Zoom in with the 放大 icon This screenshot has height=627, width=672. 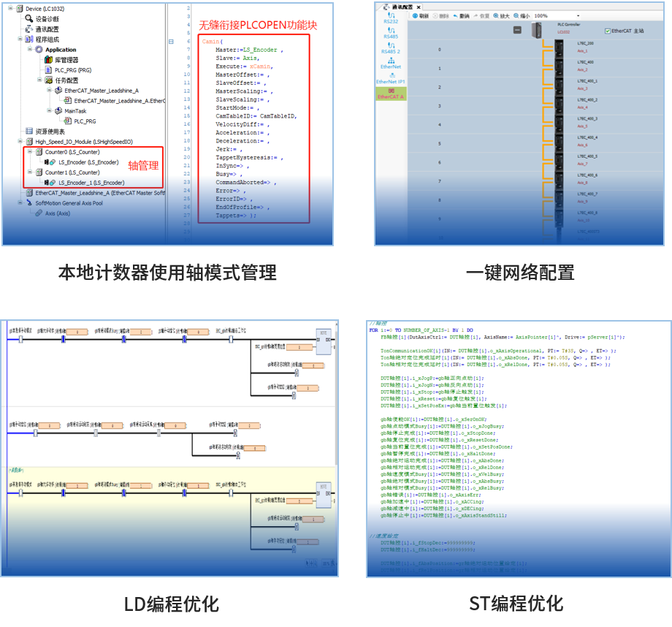497,15
